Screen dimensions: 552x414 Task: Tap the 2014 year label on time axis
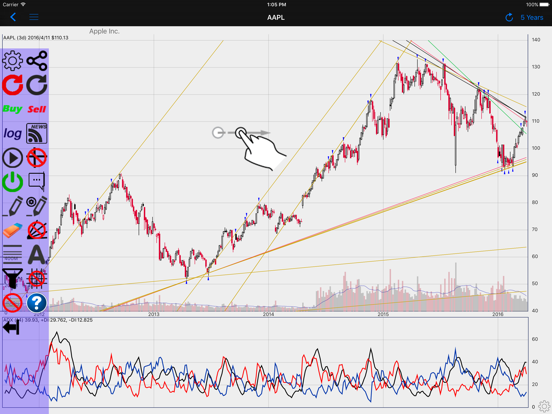click(269, 314)
